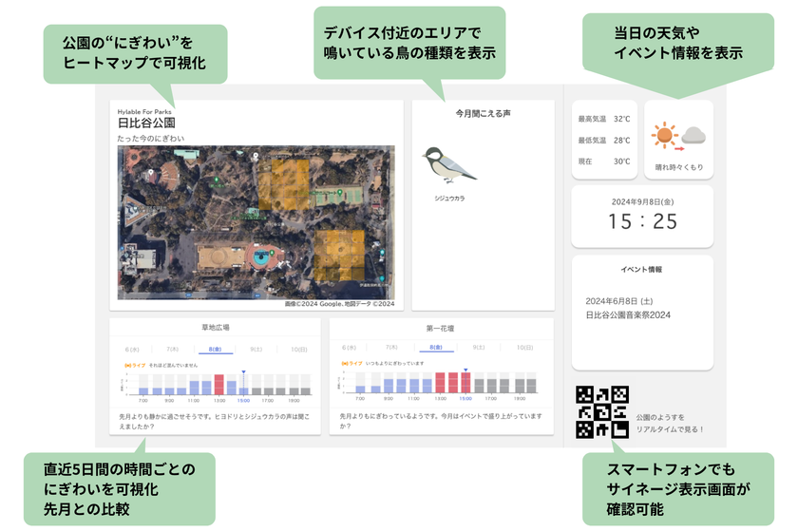Click the red 13:00 bar in 草地広場 chart
Image resolution: width=798 pixels, height=532 pixels.
click(x=218, y=385)
